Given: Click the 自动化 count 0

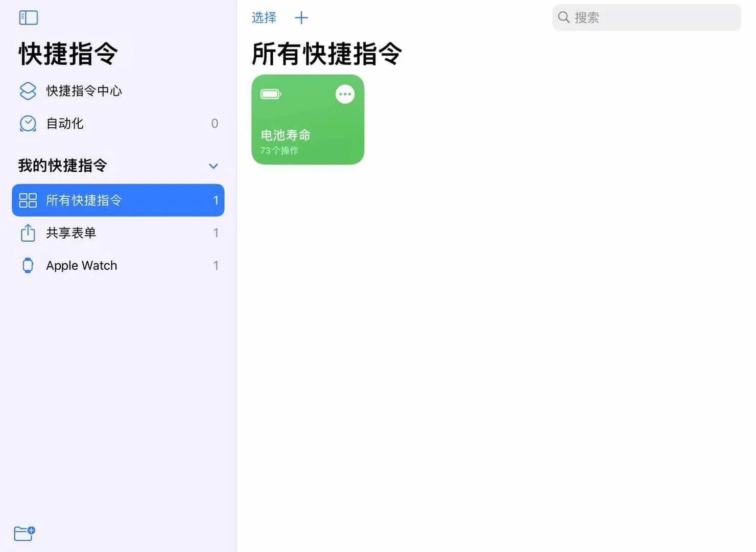Looking at the screenshot, I should pyautogui.click(x=215, y=123).
